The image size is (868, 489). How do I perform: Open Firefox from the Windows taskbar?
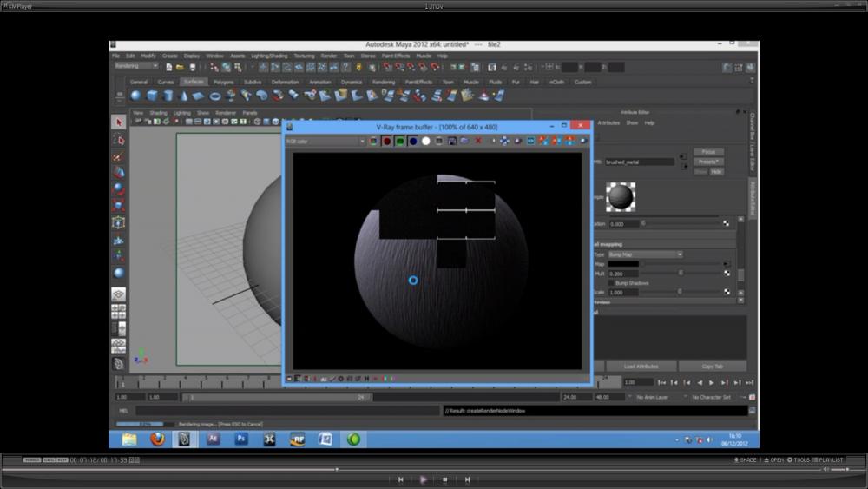tap(157, 439)
